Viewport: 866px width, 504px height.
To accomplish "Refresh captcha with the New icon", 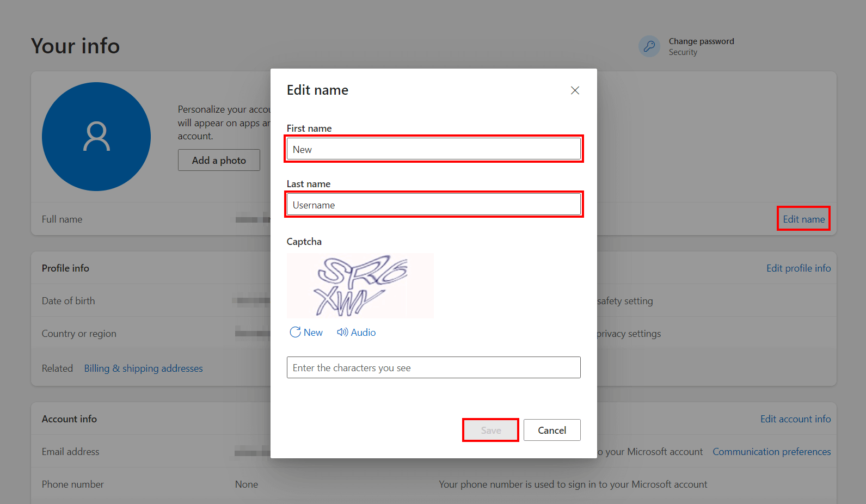I will [x=295, y=332].
